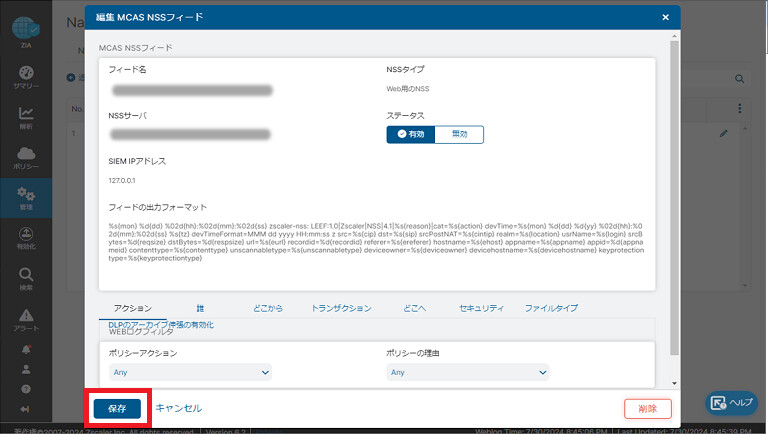The width and height of the screenshot is (768, 434).
Task: Select the どこへ tab
Action: click(414, 308)
